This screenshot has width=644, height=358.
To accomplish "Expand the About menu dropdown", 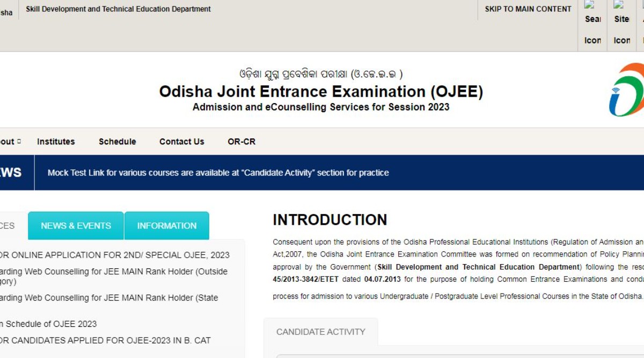I will pos(10,142).
